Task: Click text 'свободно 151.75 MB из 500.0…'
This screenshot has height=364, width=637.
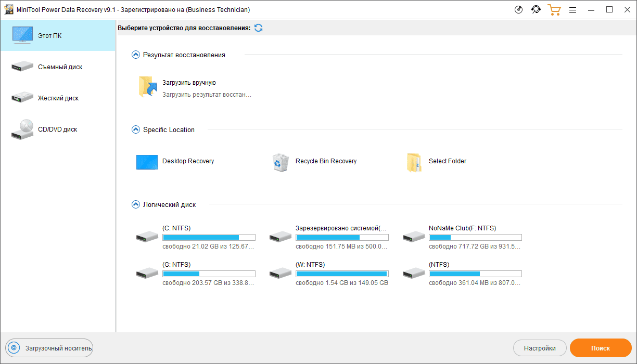Action: 341,246
